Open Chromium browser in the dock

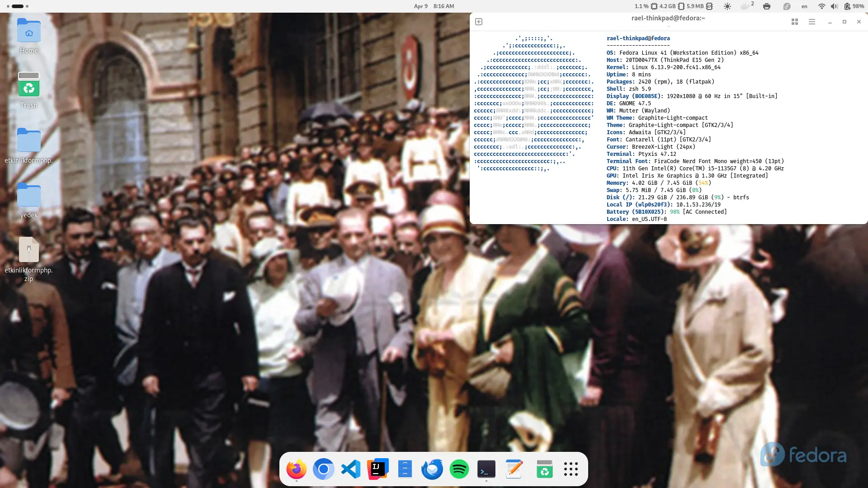point(324,469)
